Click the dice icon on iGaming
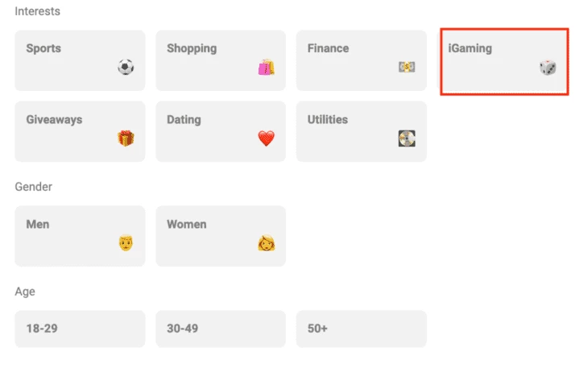588x368 pixels. point(548,68)
